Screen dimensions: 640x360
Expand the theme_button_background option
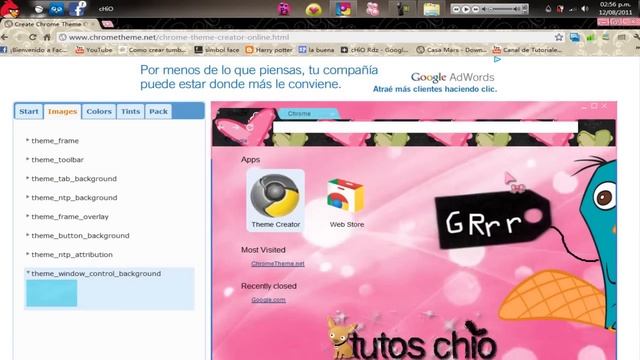click(80, 236)
